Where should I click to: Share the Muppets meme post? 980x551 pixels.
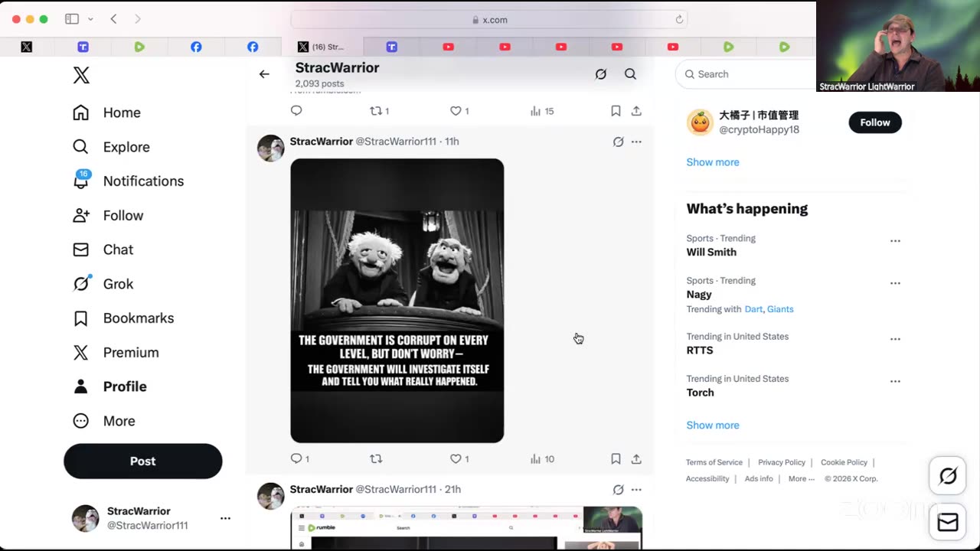[x=636, y=459]
